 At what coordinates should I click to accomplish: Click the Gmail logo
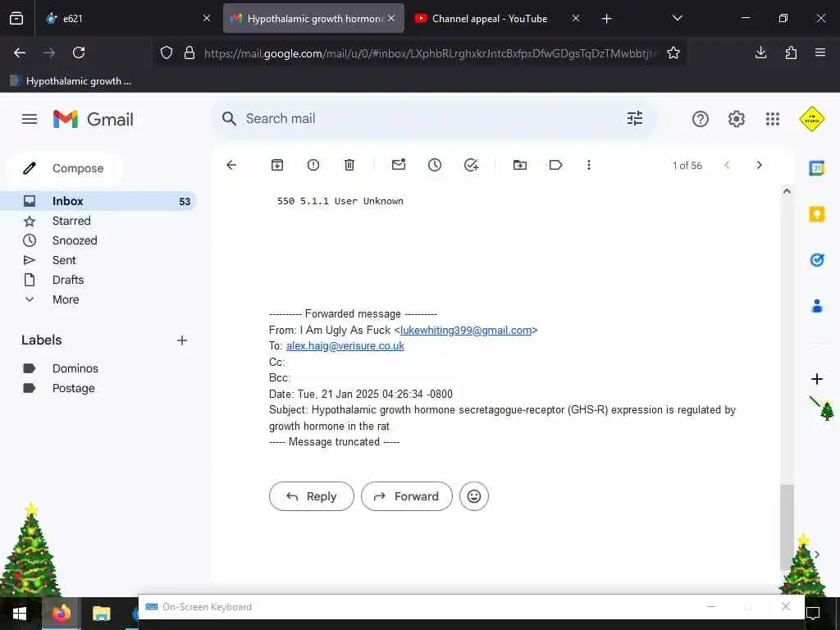94,119
